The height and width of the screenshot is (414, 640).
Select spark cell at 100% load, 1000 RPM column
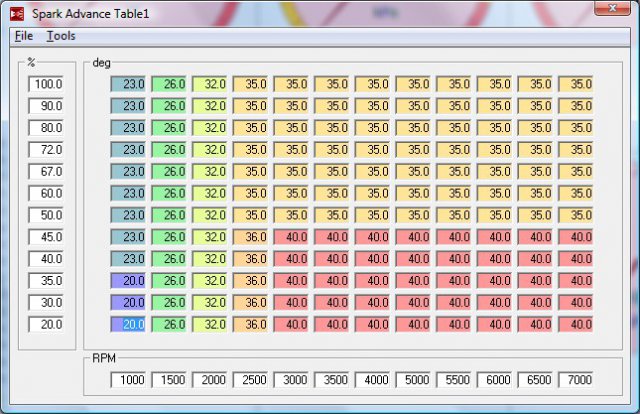128,84
